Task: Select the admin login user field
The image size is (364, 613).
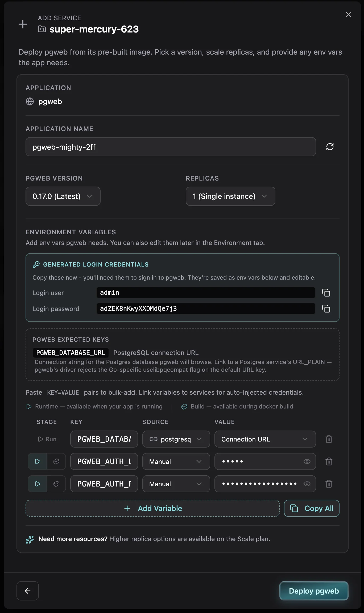Action: click(206, 293)
